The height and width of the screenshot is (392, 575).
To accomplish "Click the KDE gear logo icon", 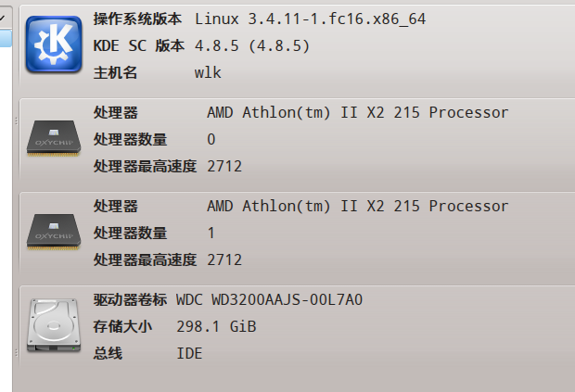I will (54, 44).
